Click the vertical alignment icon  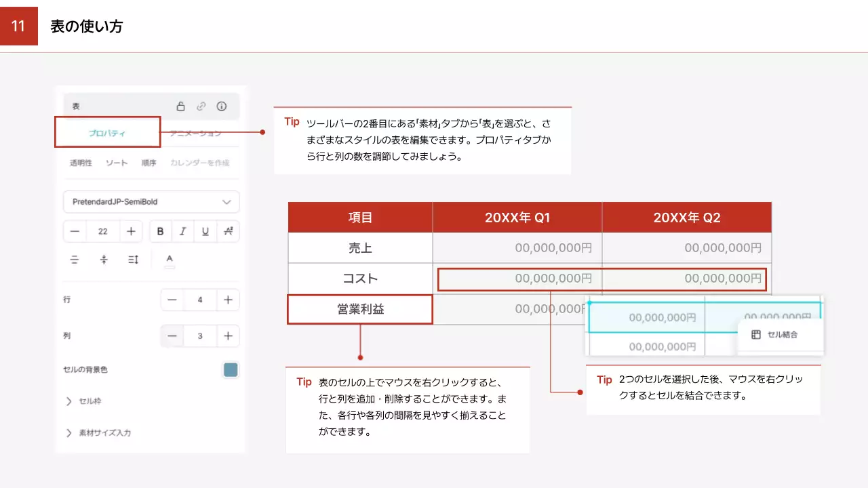click(x=104, y=260)
